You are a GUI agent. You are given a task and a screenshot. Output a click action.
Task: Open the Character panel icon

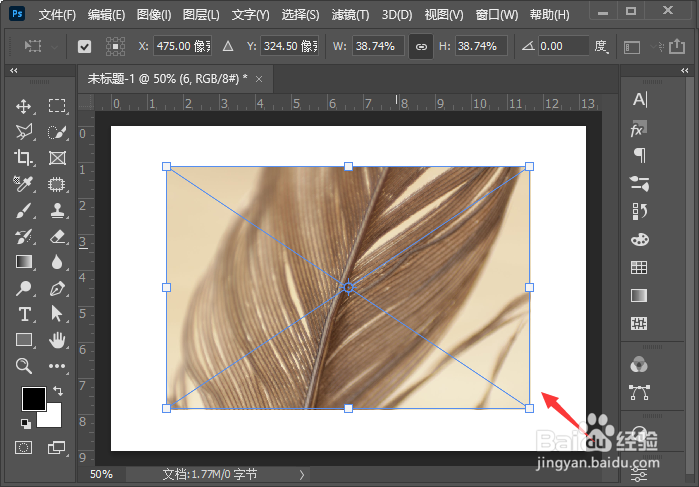[640, 99]
